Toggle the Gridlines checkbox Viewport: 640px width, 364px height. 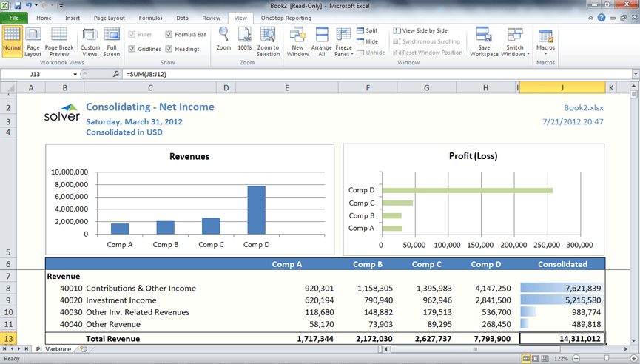[132, 49]
